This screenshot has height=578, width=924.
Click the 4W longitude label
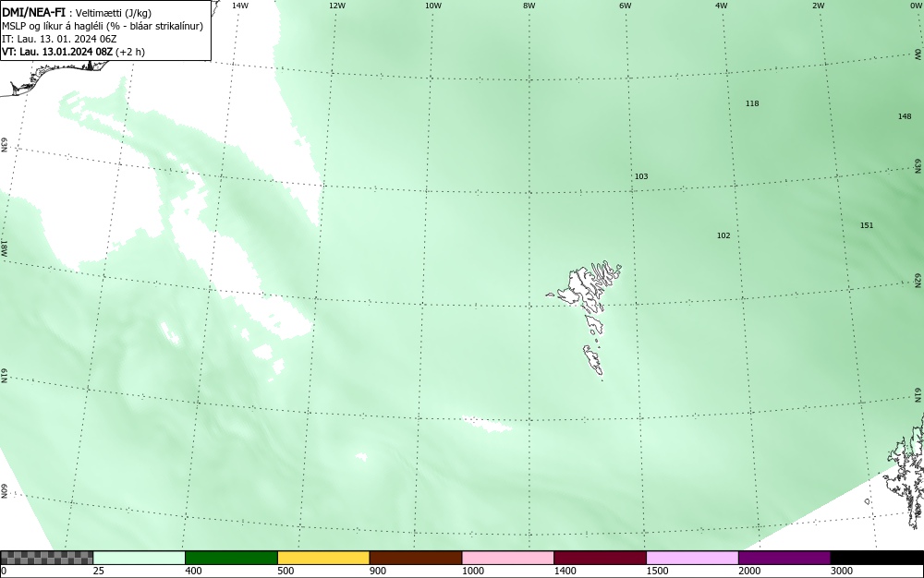(x=722, y=6)
